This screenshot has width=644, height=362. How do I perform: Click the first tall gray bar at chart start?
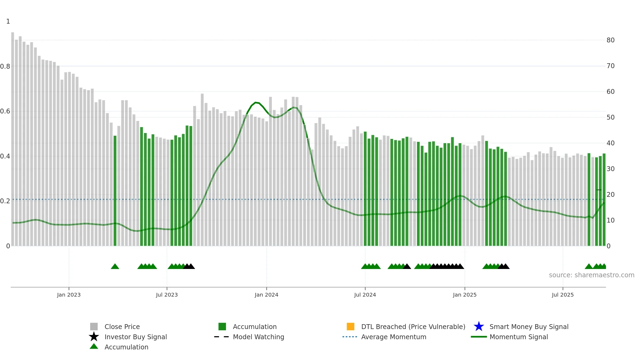13,139
